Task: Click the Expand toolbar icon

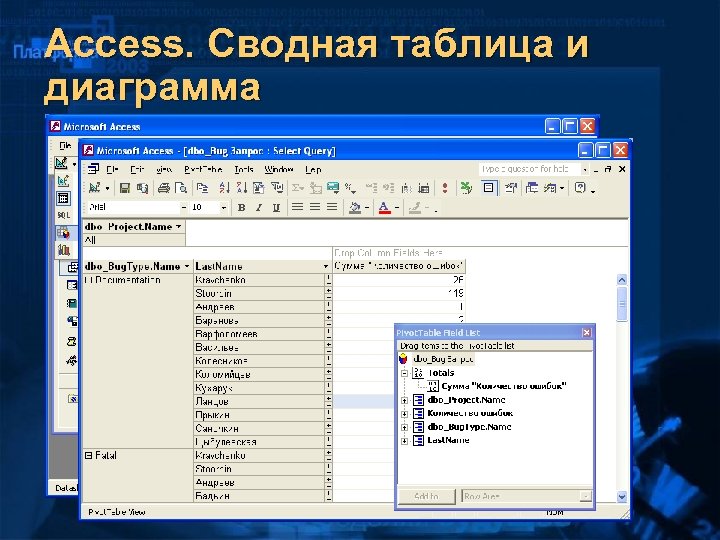Action: (x=389, y=188)
